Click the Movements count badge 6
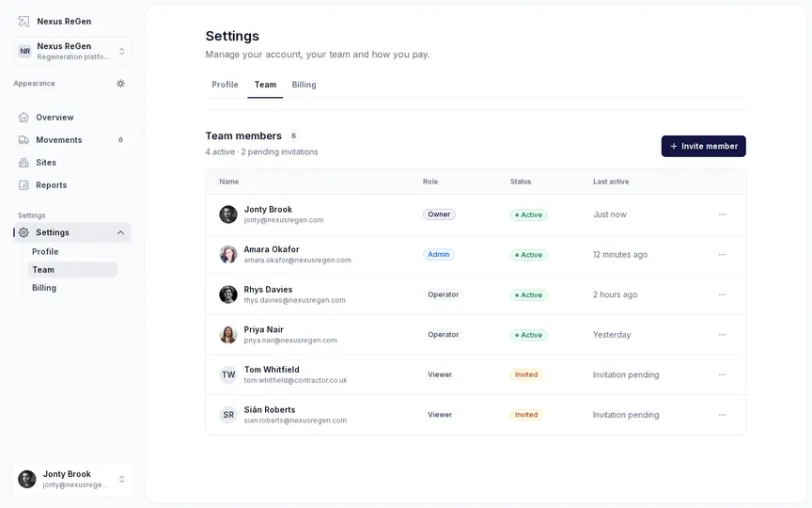Image resolution: width=812 pixels, height=508 pixels. (x=120, y=140)
